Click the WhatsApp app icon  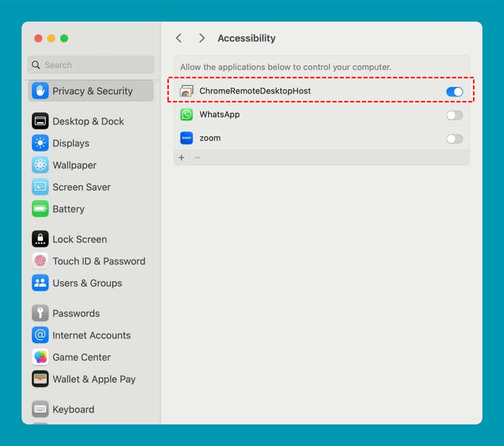click(187, 115)
